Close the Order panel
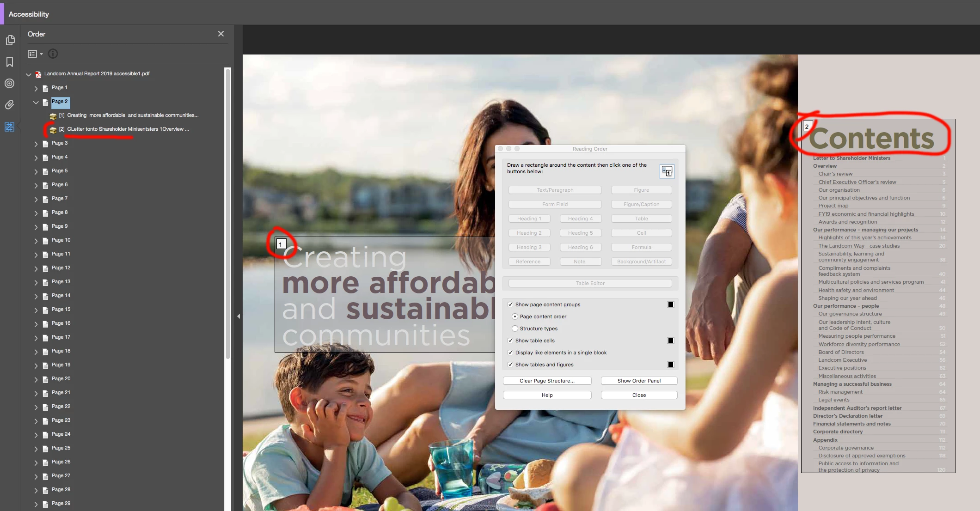The height and width of the screenshot is (511, 980). pyautogui.click(x=221, y=34)
